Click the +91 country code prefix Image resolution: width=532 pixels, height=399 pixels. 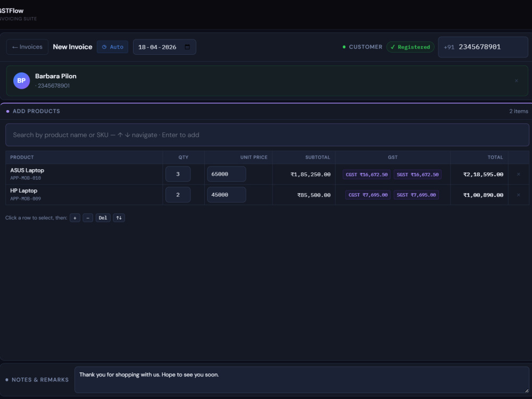click(x=449, y=47)
